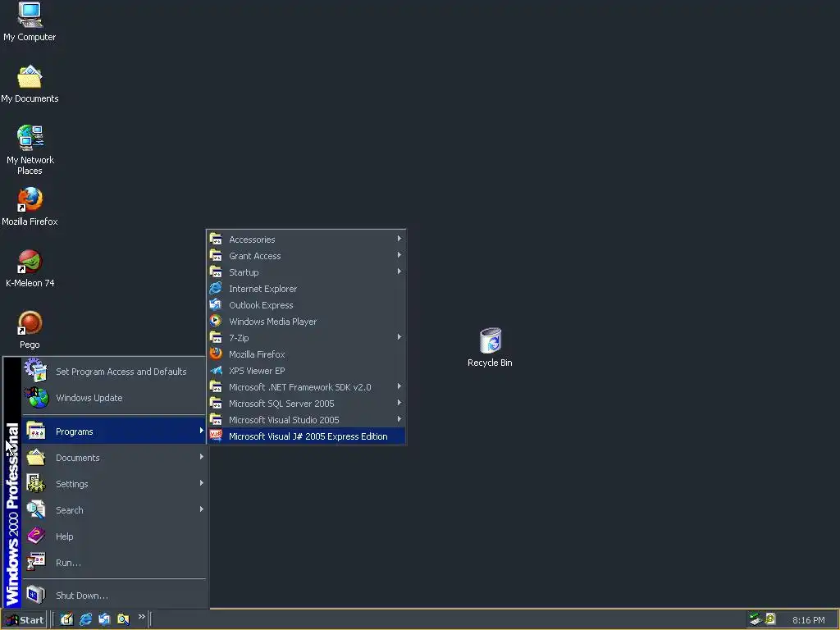
Task: Expand .NET Framework SDK v2.0 submenu arrow
Action: [399, 386]
